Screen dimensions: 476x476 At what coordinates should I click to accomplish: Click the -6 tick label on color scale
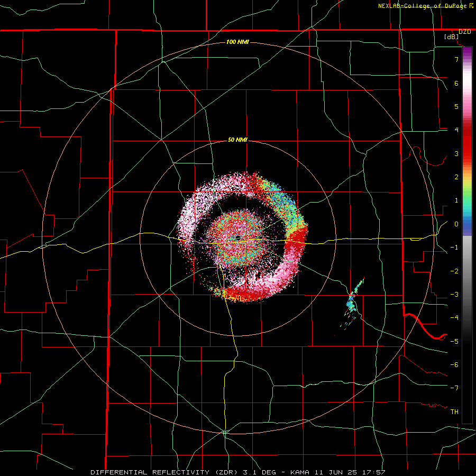pyautogui.click(x=454, y=365)
